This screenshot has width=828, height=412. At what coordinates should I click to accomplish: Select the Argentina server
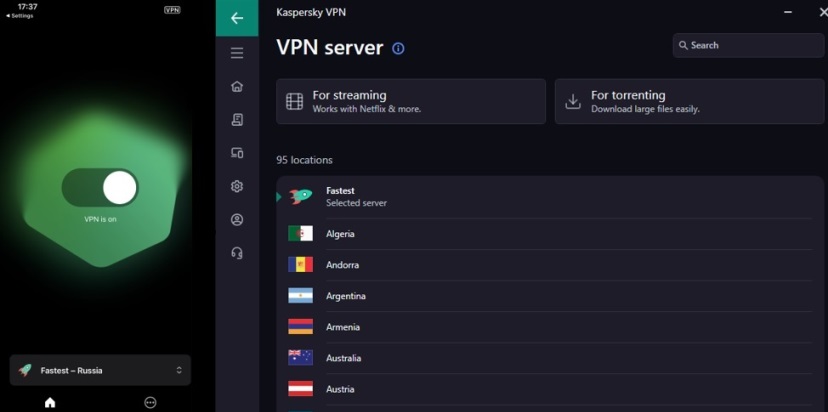[550, 296]
